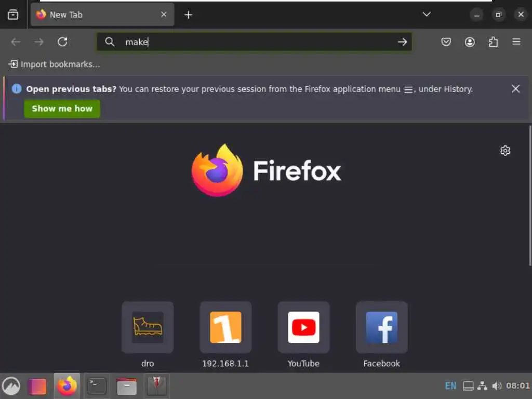Image resolution: width=532 pixels, height=399 pixels.
Task: Click the display tray icon
Action: (x=468, y=386)
